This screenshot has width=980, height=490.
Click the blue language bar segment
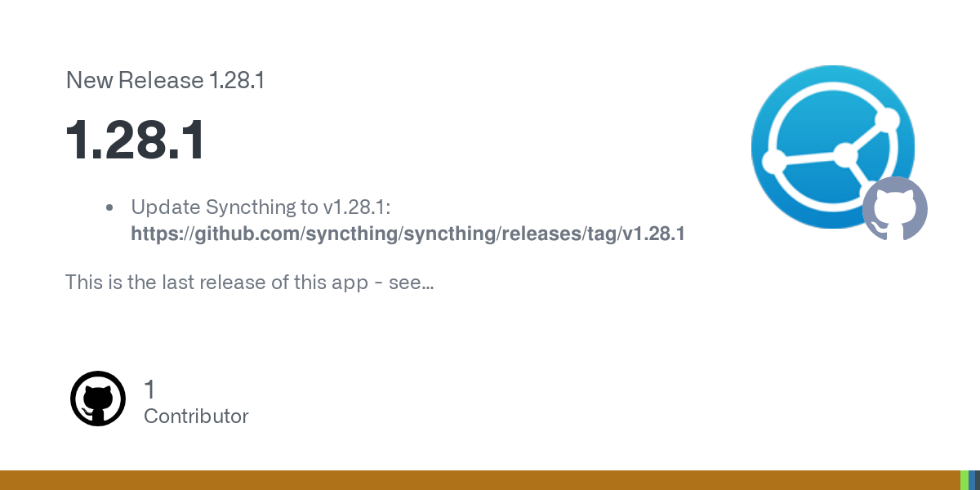pos(972,480)
